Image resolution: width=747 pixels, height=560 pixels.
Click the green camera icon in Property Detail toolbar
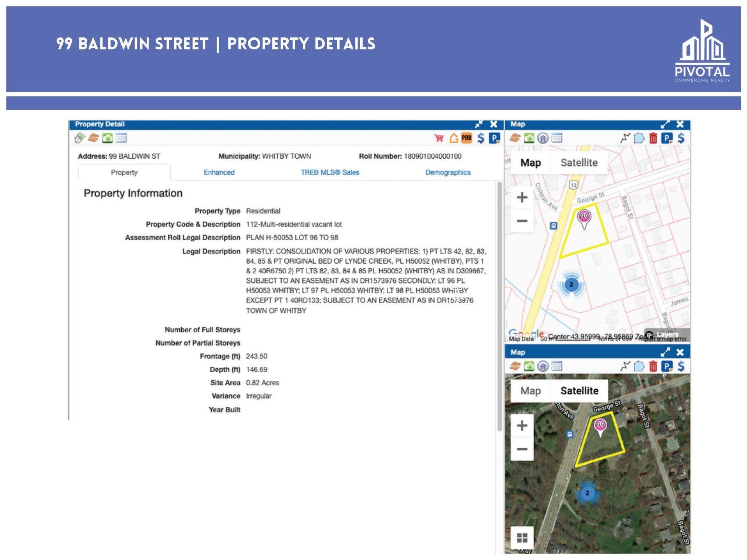point(107,138)
